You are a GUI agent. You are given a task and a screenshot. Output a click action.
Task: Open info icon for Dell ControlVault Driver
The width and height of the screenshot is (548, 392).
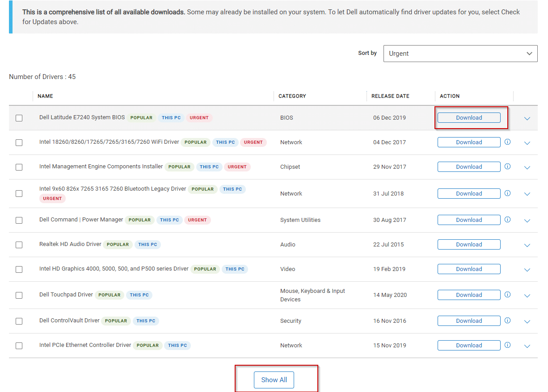pyautogui.click(x=507, y=321)
